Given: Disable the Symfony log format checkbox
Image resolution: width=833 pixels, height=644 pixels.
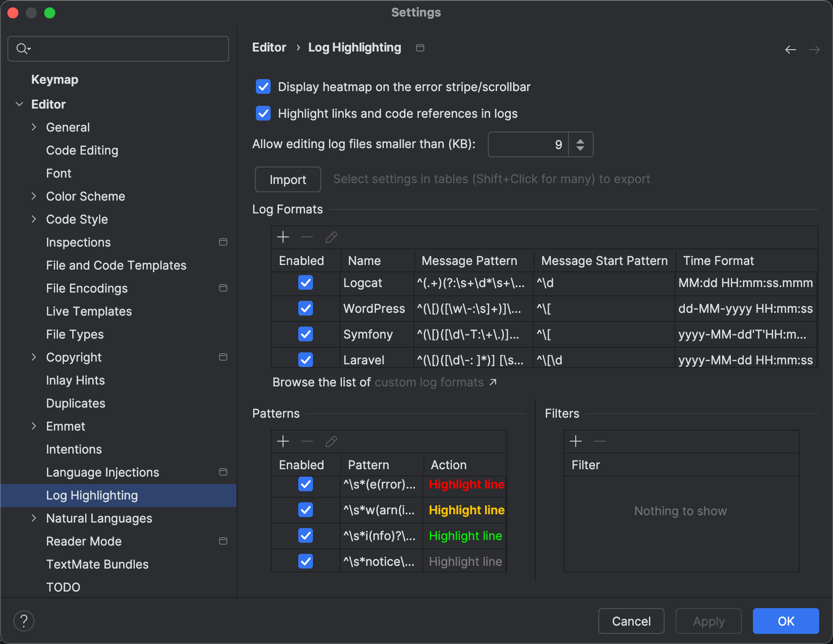Looking at the screenshot, I should (x=306, y=334).
